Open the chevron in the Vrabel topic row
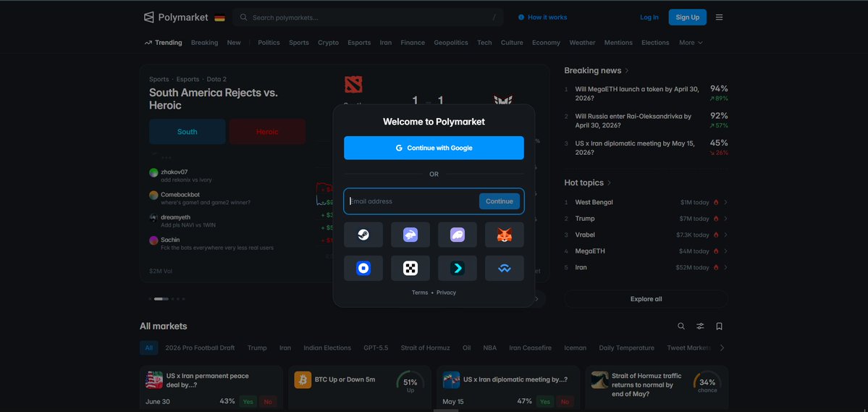 pyautogui.click(x=725, y=235)
